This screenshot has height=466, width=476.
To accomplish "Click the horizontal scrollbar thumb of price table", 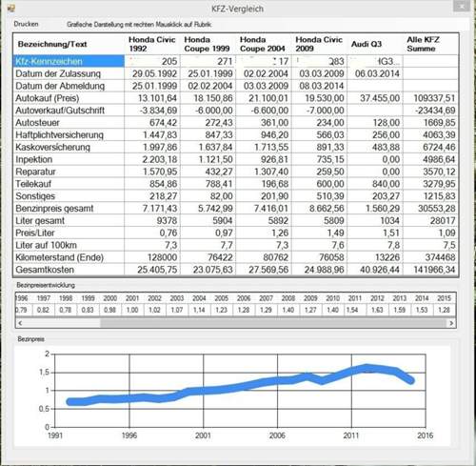I will [273, 323].
